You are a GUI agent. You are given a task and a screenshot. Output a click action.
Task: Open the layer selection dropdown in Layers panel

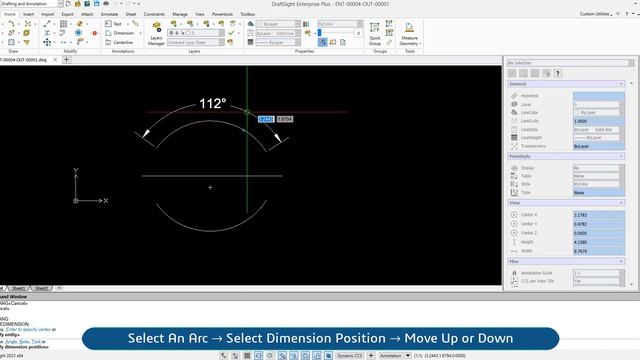tap(221, 33)
